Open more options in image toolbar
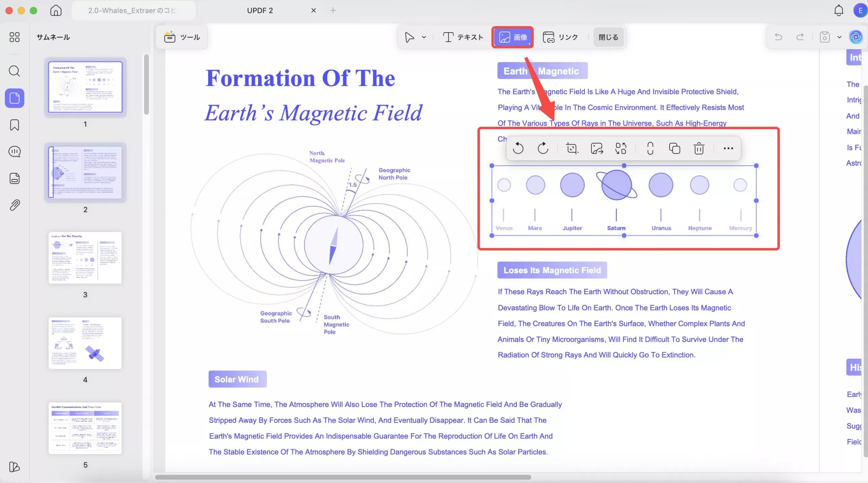This screenshot has width=868, height=483. pos(728,148)
